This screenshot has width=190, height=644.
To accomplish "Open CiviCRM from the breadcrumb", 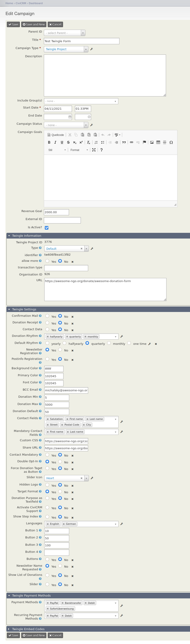I will (21, 3).
